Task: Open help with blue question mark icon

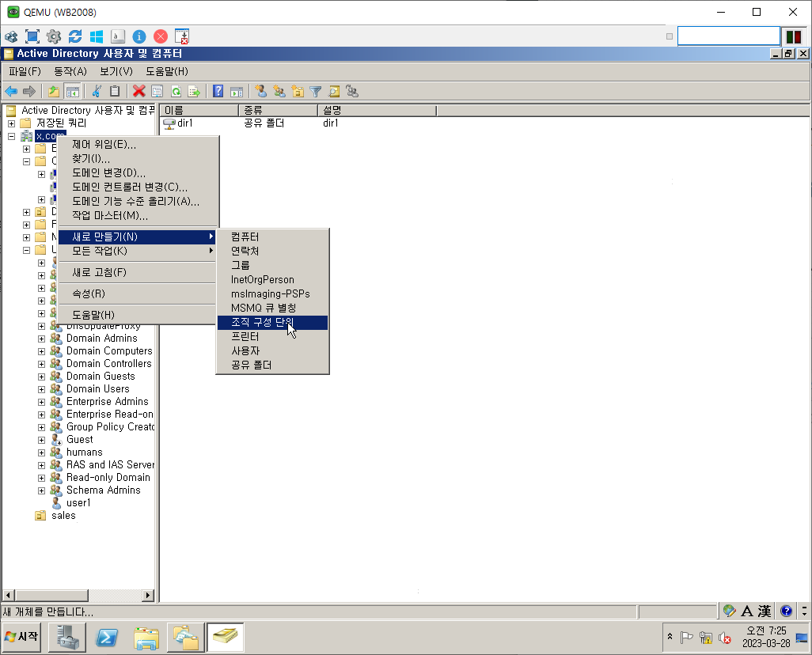Action: [x=218, y=92]
